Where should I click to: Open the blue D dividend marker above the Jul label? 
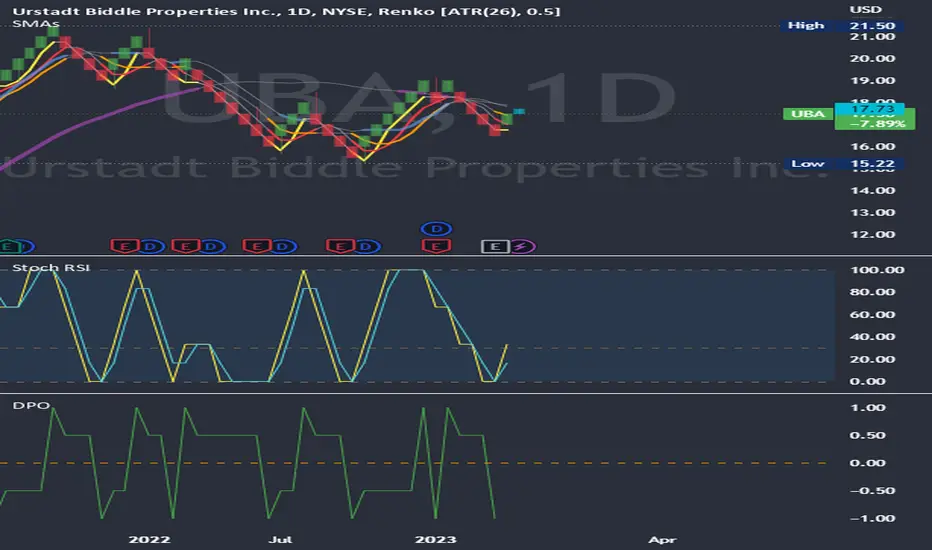click(283, 246)
